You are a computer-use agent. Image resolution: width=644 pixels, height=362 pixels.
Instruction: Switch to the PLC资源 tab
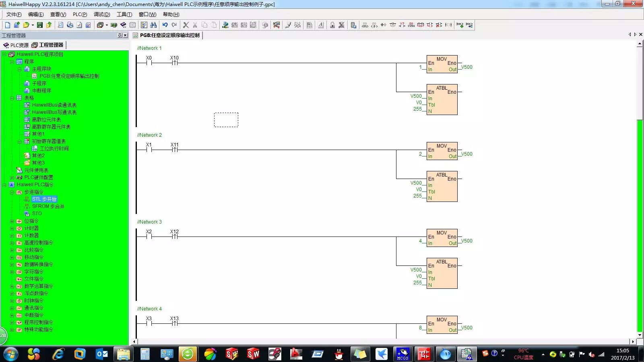(x=16, y=45)
